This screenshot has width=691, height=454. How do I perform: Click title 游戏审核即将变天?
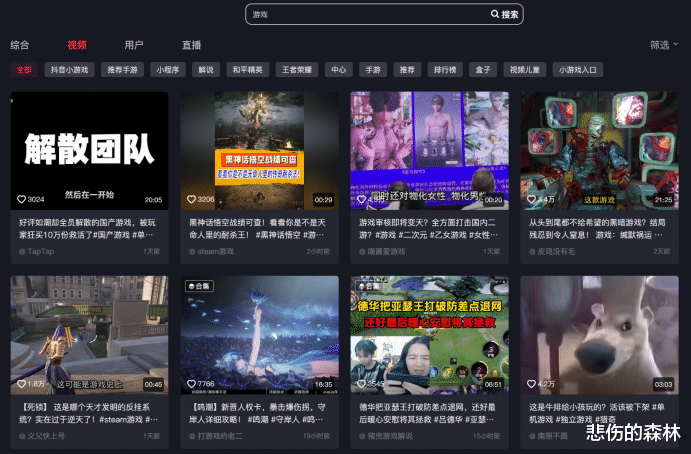pyautogui.click(x=428, y=229)
